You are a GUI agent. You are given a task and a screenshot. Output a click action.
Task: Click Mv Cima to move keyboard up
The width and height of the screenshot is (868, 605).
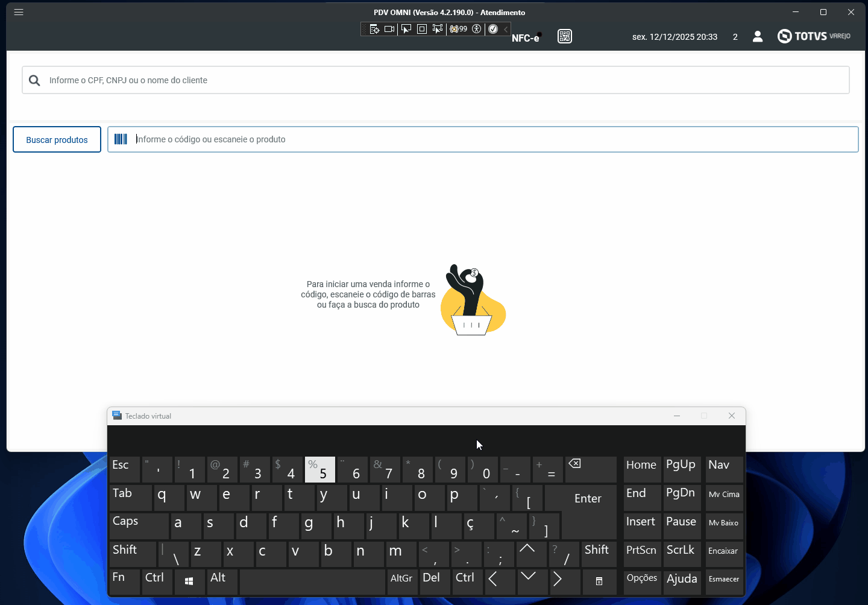[x=725, y=498]
